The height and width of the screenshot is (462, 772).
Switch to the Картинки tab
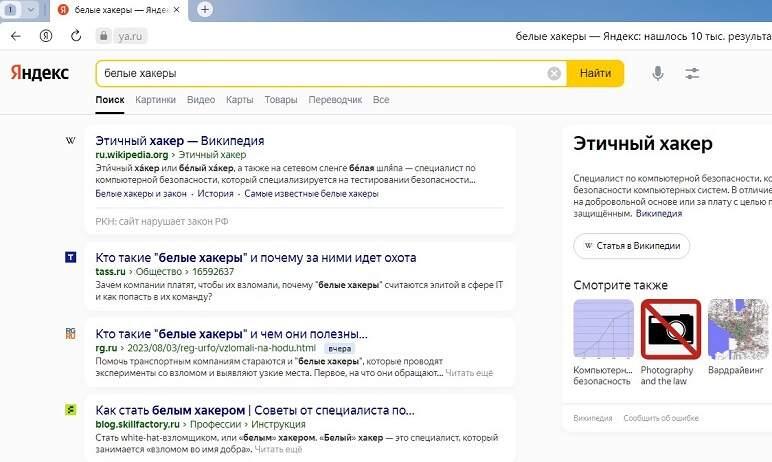point(156,99)
